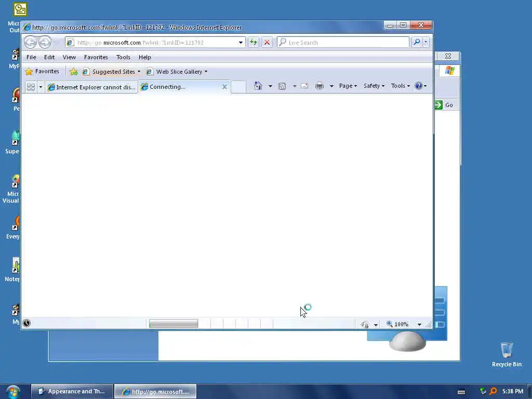Viewport: 532px width, 399px height.
Task: Click inside the address bar URL field
Action: [155, 43]
